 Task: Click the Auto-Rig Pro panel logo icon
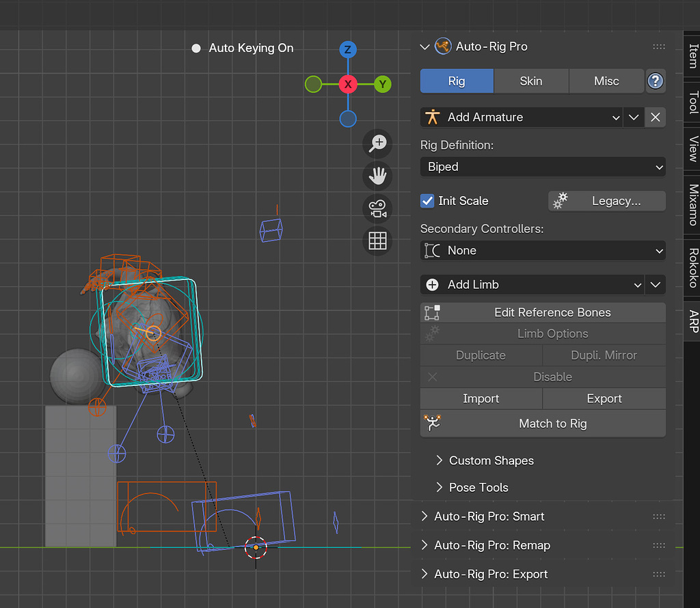point(443,46)
